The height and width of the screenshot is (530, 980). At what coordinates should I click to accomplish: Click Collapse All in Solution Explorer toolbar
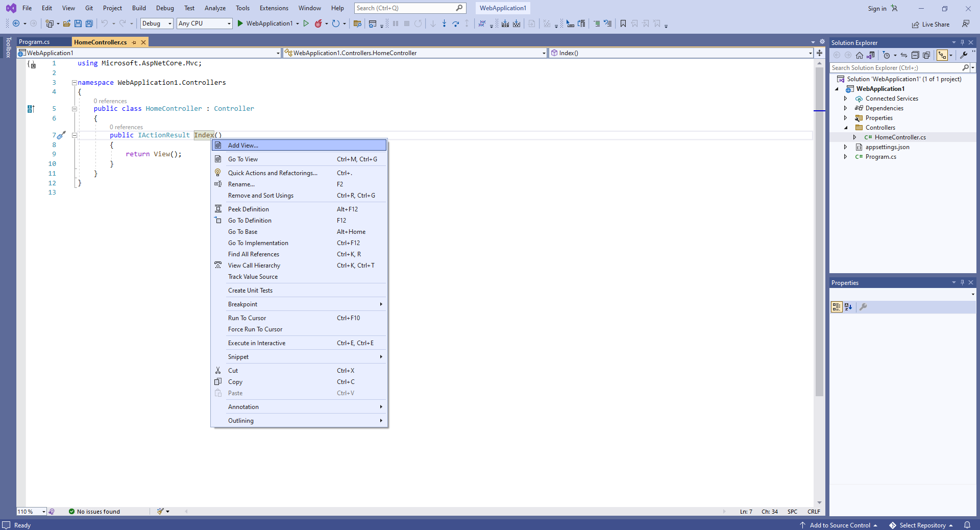[915, 55]
